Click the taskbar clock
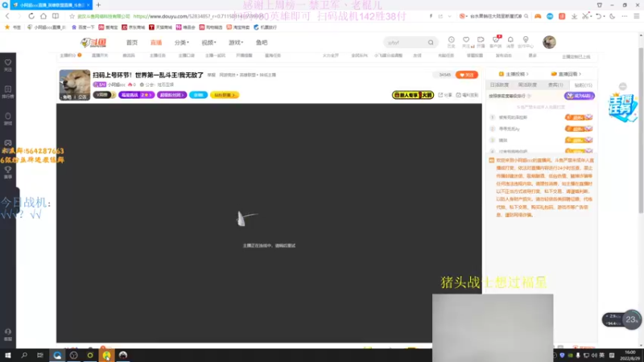 tap(630, 356)
